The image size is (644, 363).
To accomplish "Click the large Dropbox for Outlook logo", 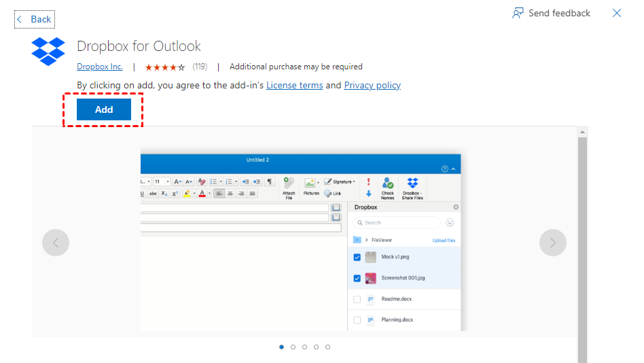I will click(48, 52).
